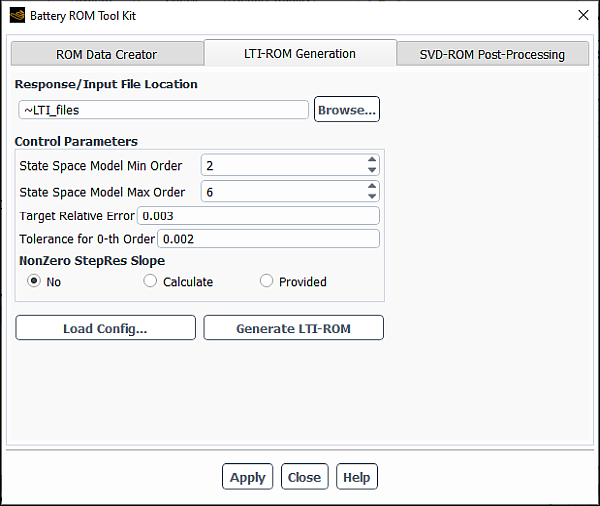Image resolution: width=600 pixels, height=506 pixels.
Task: Click the State Space Model Min Order label
Action: [101, 166]
